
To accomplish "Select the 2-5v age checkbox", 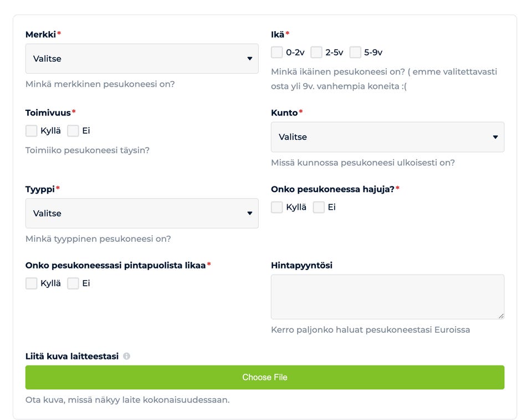I will (x=316, y=53).
